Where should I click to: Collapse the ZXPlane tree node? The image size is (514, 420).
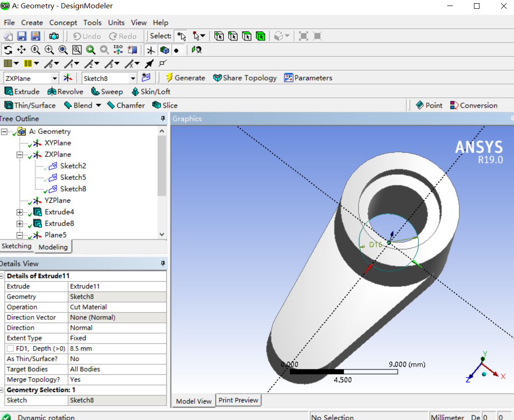coord(20,155)
